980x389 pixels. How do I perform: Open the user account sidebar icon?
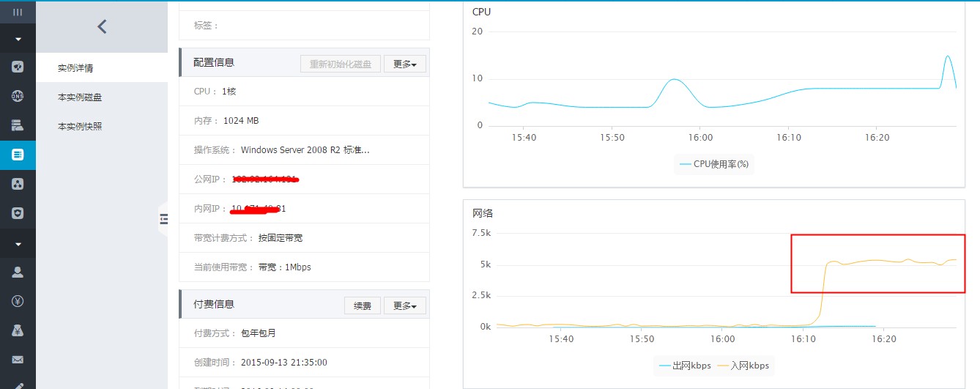[18, 272]
